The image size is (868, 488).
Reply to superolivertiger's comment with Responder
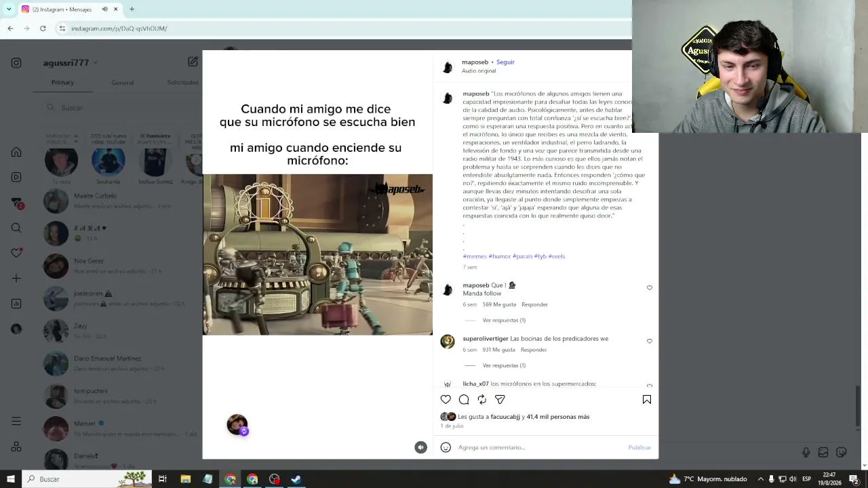pos(534,350)
